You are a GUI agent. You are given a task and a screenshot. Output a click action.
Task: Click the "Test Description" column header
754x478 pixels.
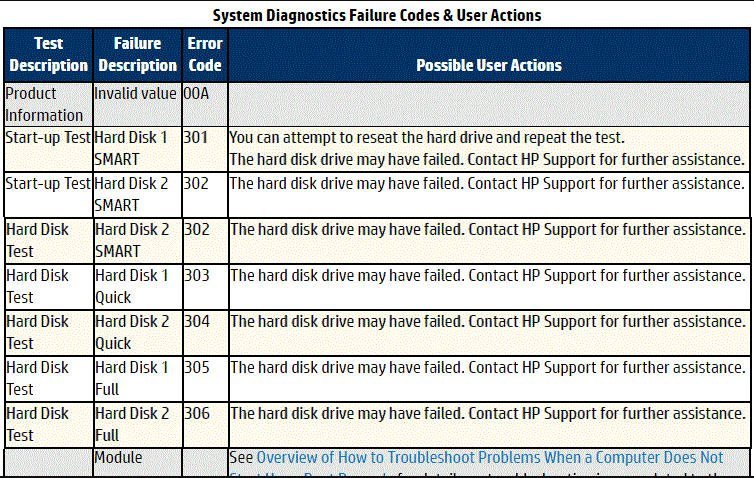coord(48,54)
